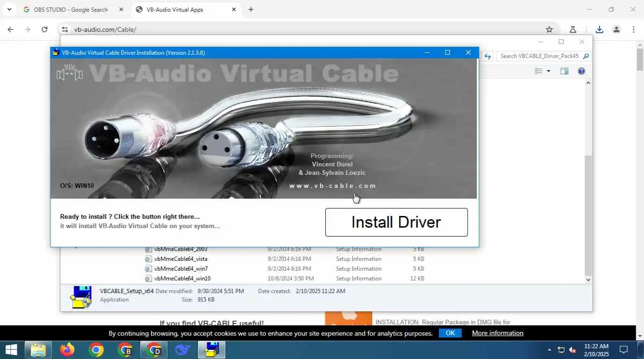Select file vbMmeCable64_vista
The width and height of the screenshot is (644, 359).
pos(181,259)
